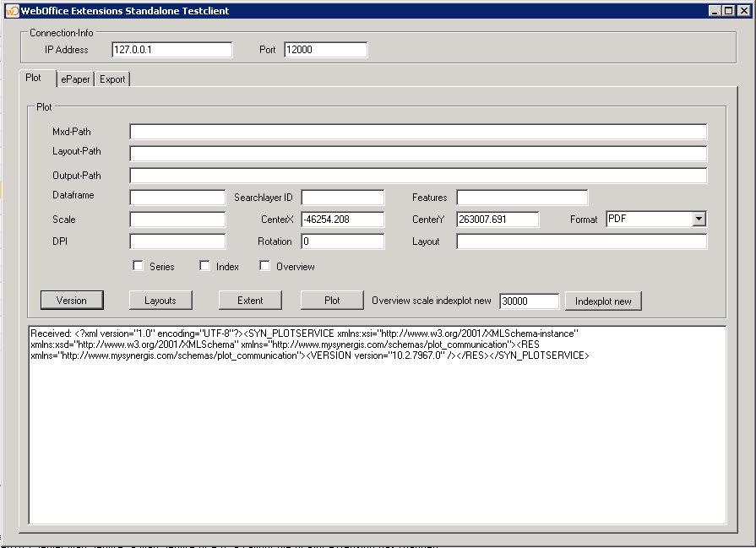Click the Version button
Viewport: 756px width, 548px height.
(72, 300)
